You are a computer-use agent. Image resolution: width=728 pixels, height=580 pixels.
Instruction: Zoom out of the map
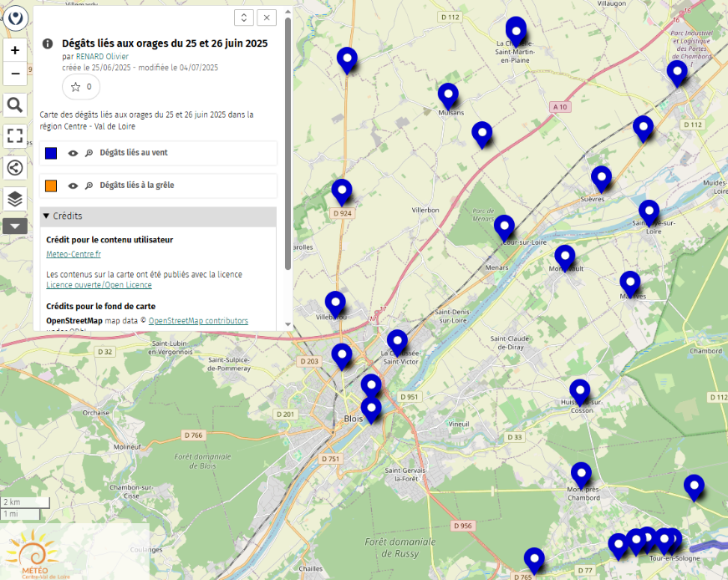pos(15,74)
